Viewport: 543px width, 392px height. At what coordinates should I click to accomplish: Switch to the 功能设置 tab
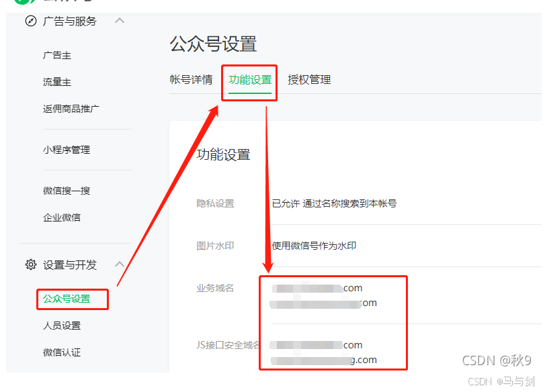pyautogui.click(x=250, y=80)
